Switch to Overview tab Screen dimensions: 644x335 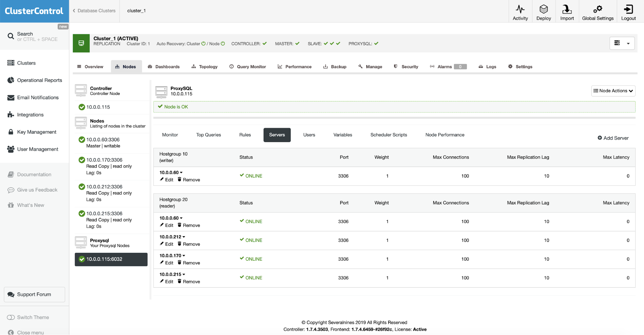click(x=90, y=67)
